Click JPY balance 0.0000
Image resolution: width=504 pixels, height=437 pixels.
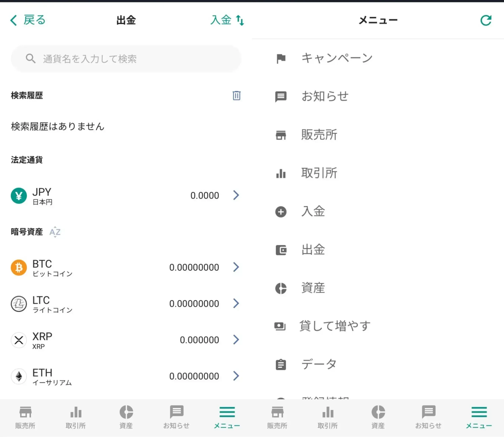click(205, 196)
